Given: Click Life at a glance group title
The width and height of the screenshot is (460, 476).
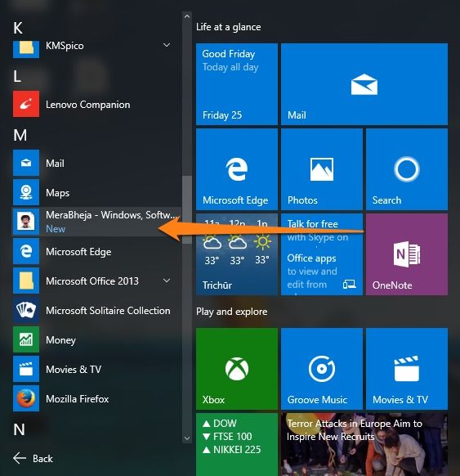Looking at the screenshot, I should coord(228,27).
